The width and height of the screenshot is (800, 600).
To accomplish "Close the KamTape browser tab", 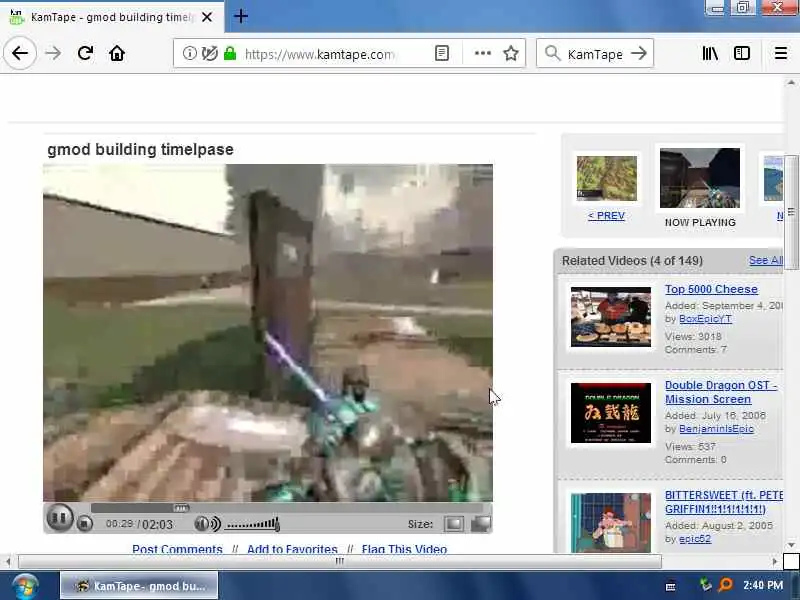I will 207,17.
